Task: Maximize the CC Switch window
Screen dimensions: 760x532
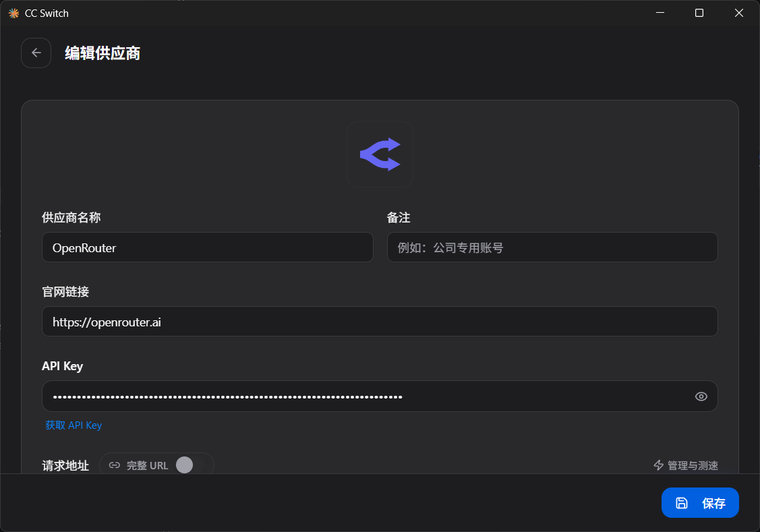Action: (x=699, y=13)
